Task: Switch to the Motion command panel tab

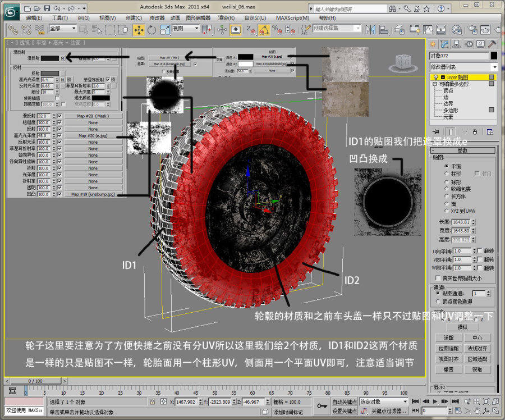Action: click(469, 44)
